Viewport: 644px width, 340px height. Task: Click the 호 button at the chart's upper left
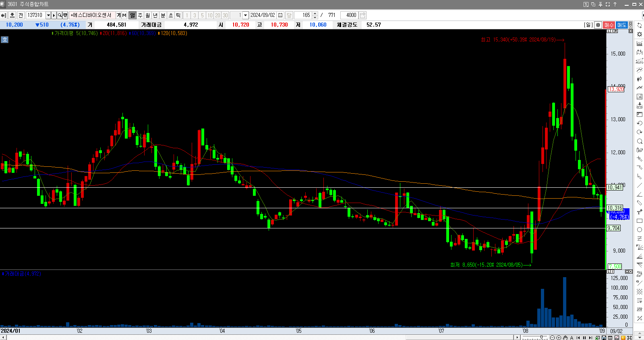4,39
